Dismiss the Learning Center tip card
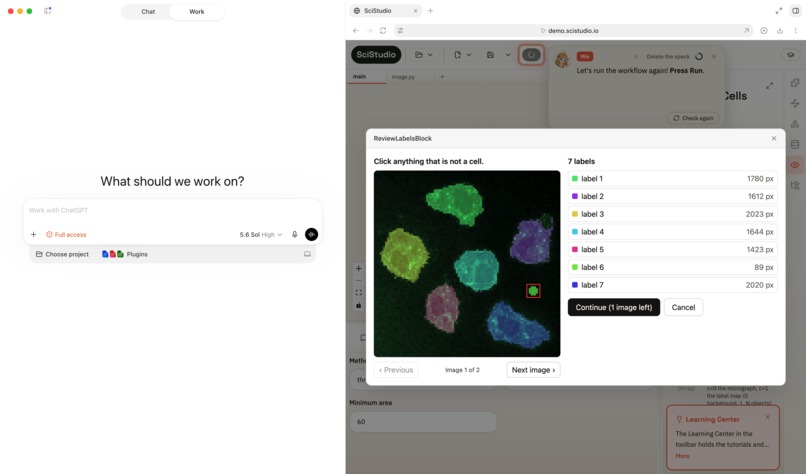Image resolution: width=806 pixels, height=474 pixels. click(x=767, y=417)
